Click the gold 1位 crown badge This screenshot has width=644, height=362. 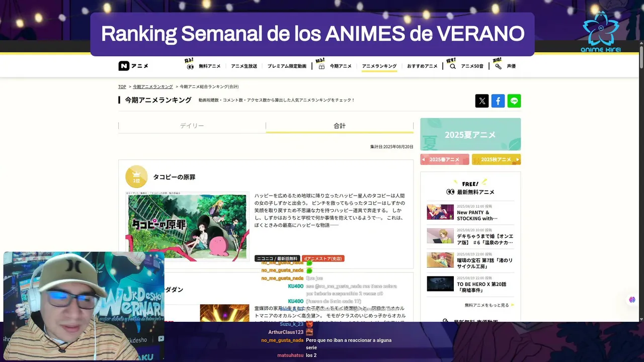[x=136, y=176]
